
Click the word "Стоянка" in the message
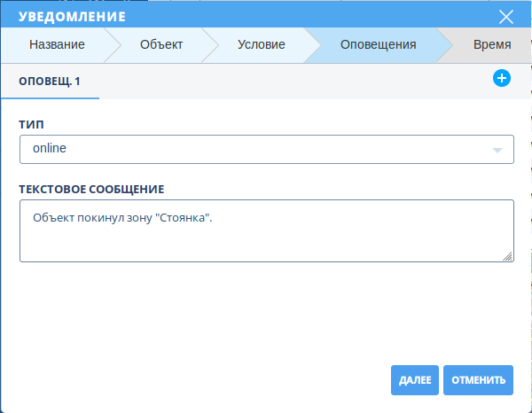[x=184, y=217]
